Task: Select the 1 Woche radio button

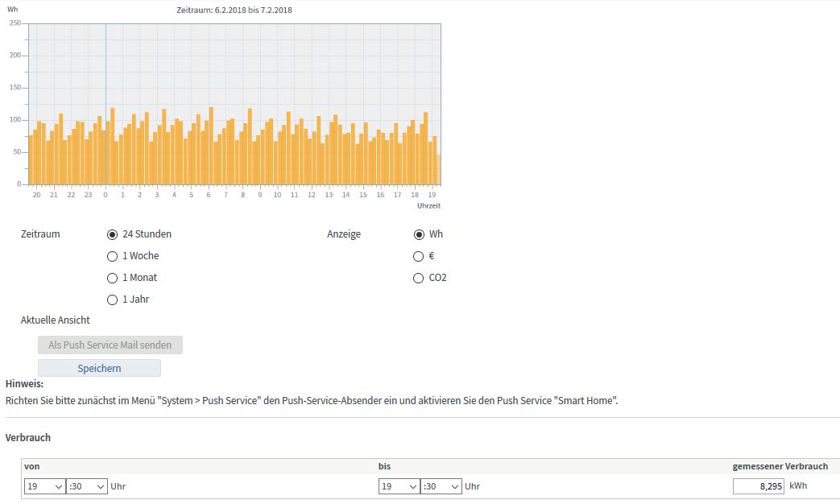Action: [112, 256]
